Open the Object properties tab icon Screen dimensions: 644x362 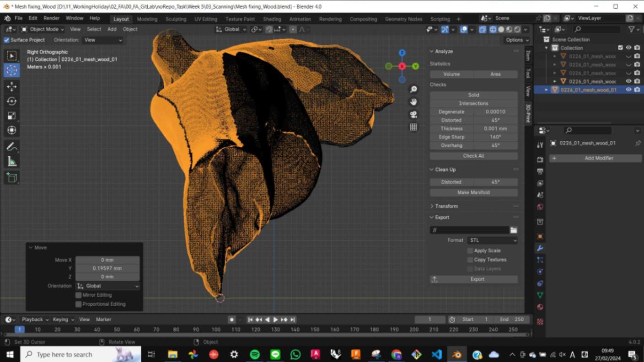(x=540, y=236)
